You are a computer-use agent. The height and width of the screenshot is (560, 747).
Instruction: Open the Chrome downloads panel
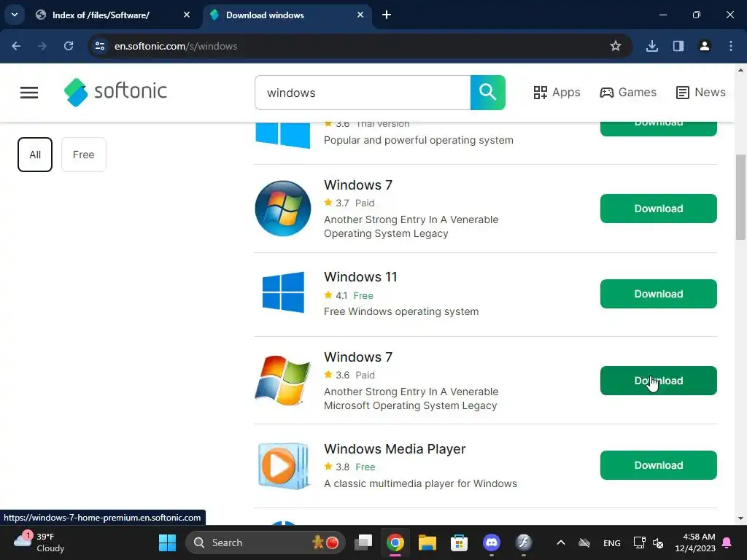[652, 46]
